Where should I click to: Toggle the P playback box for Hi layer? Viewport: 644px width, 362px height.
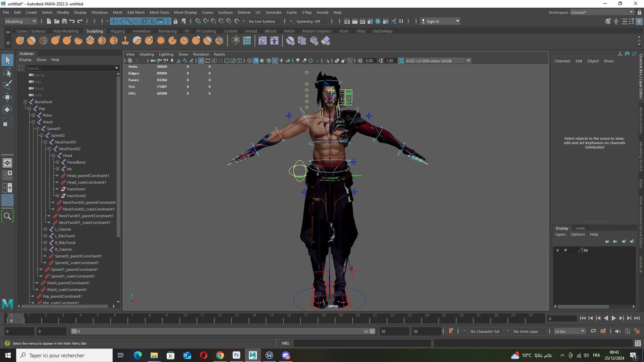click(x=566, y=250)
